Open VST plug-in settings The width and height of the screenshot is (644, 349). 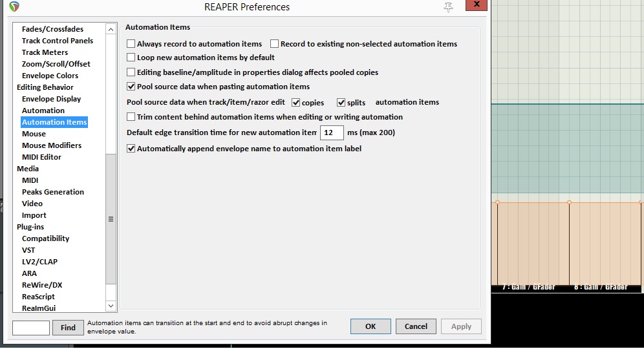coord(28,249)
